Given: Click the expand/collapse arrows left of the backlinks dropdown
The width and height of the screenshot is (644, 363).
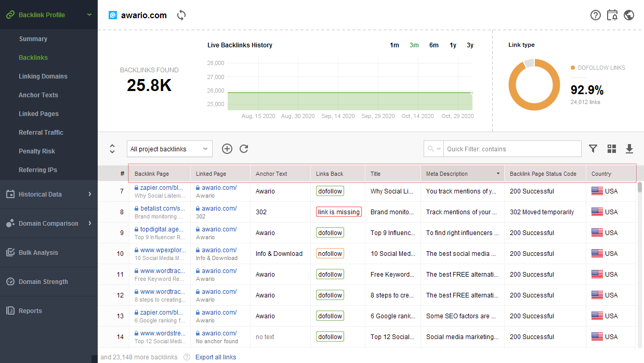Looking at the screenshot, I should point(112,149).
